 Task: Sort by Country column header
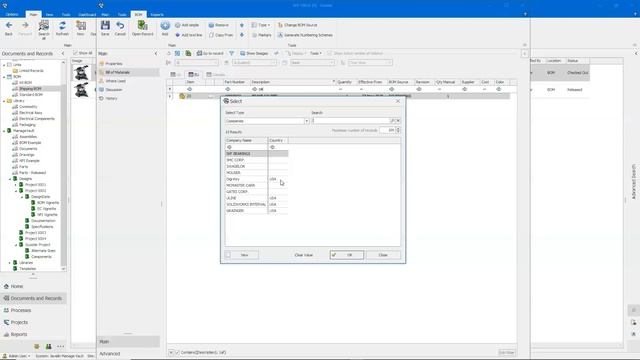coord(278,140)
